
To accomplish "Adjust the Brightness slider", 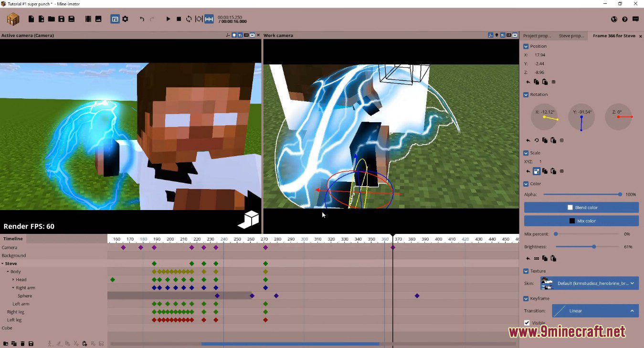I will pos(588,247).
